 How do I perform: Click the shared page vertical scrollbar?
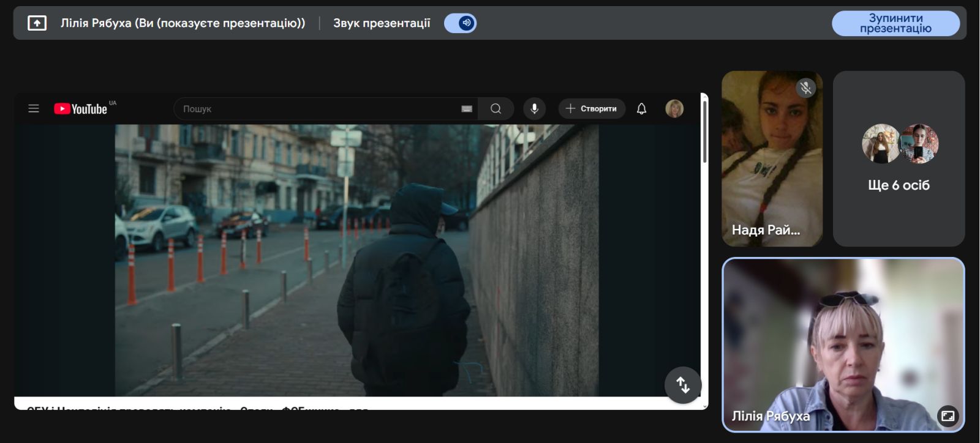[x=704, y=133]
